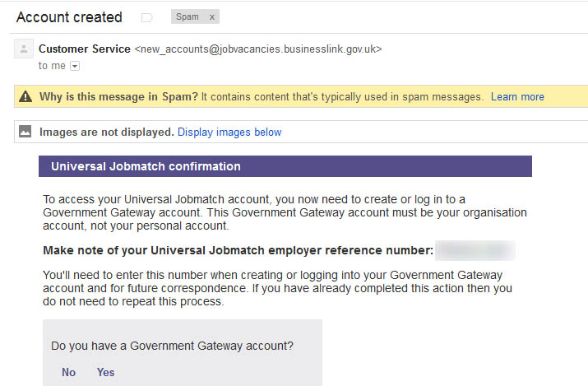The image size is (588, 386).
Task: Click the importance marker beside the subject
Action: pos(147,17)
